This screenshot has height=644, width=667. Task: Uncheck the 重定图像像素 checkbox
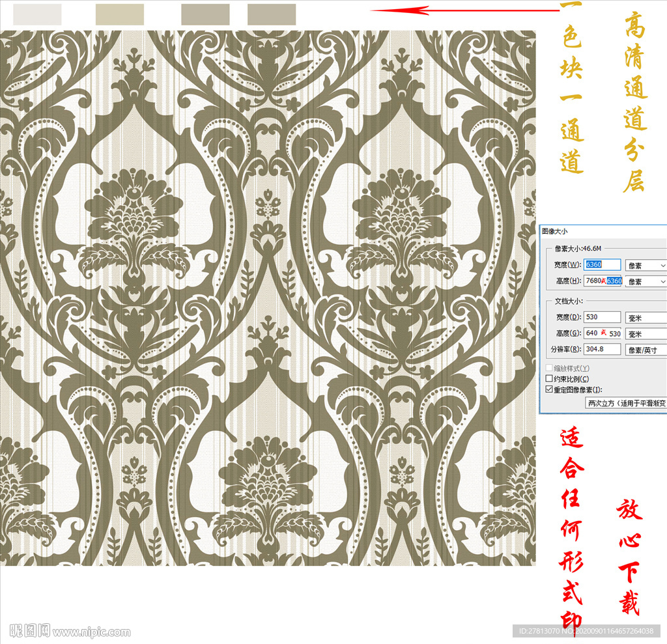[549, 389]
